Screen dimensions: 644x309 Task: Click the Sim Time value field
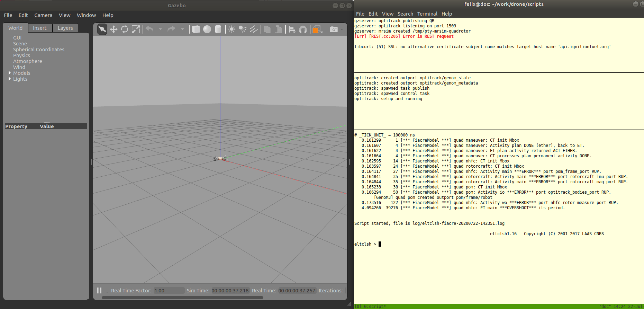[230, 291]
